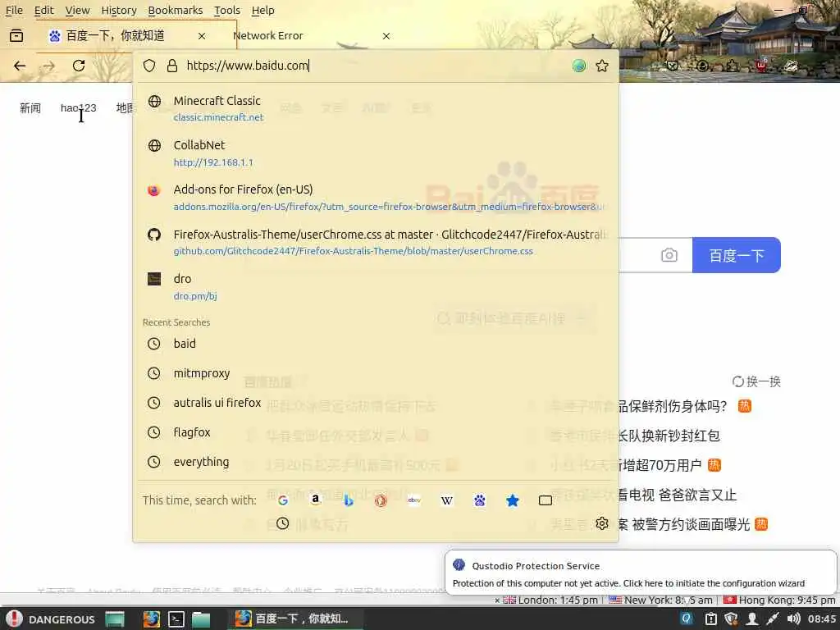Image resolution: width=840 pixels, height=630 pixels.
Task: Choose the dro suggestion
Action: coord(375,286)
